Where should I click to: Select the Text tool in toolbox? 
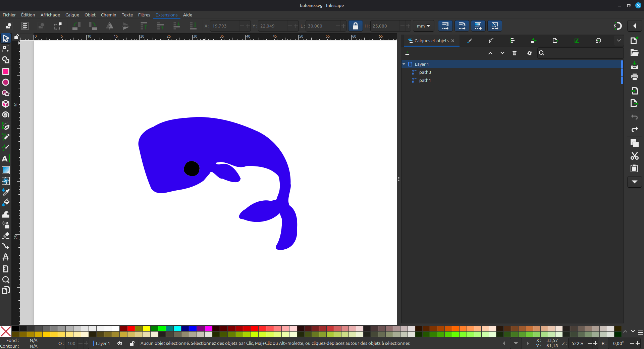tap(5, 159)
